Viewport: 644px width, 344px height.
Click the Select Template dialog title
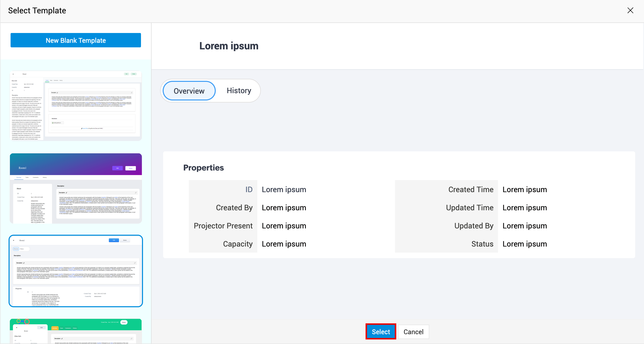coord(37,11)
